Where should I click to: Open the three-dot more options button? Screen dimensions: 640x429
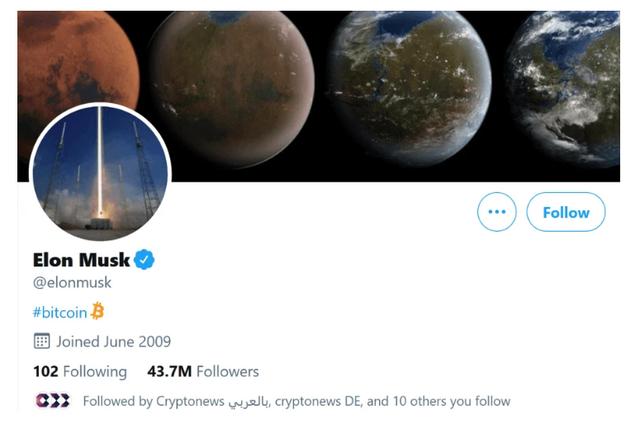click(496, 212)
